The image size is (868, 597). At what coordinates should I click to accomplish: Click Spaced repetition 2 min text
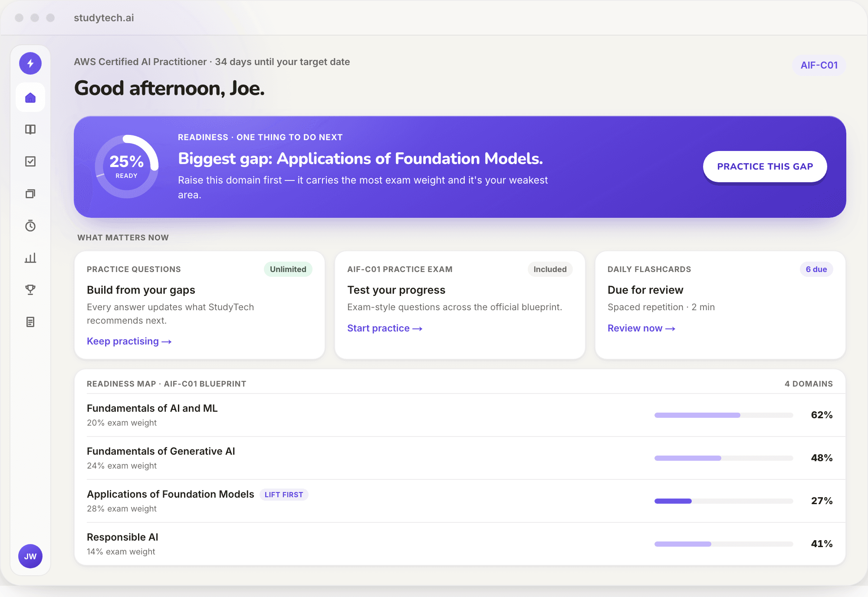(x=661, y=307)
